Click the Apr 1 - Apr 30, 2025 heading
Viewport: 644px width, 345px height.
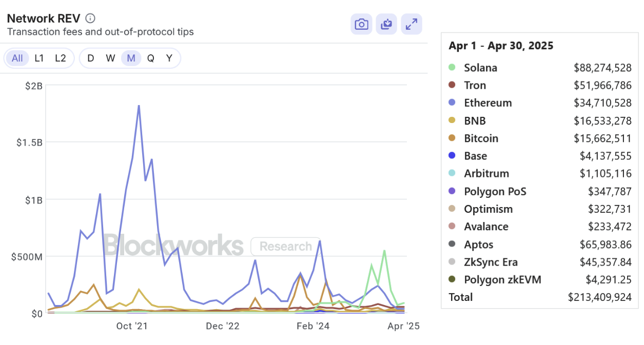coord(501,46)
